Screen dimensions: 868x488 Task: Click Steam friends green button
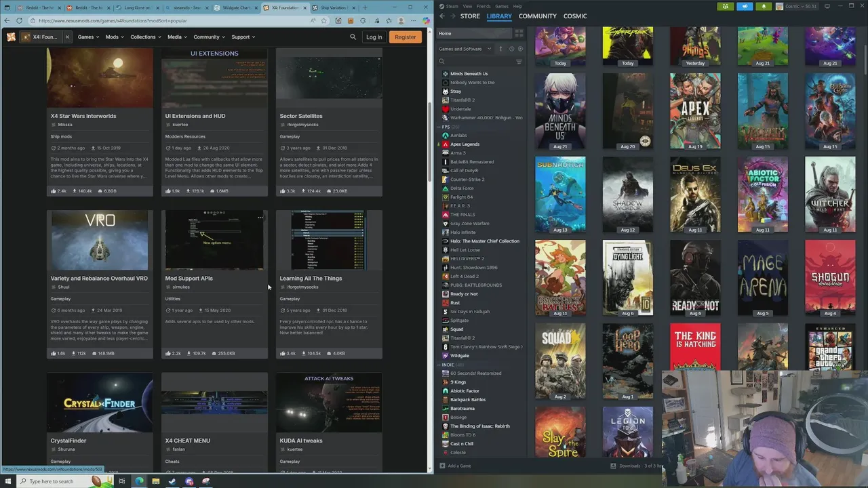[726, 6]
